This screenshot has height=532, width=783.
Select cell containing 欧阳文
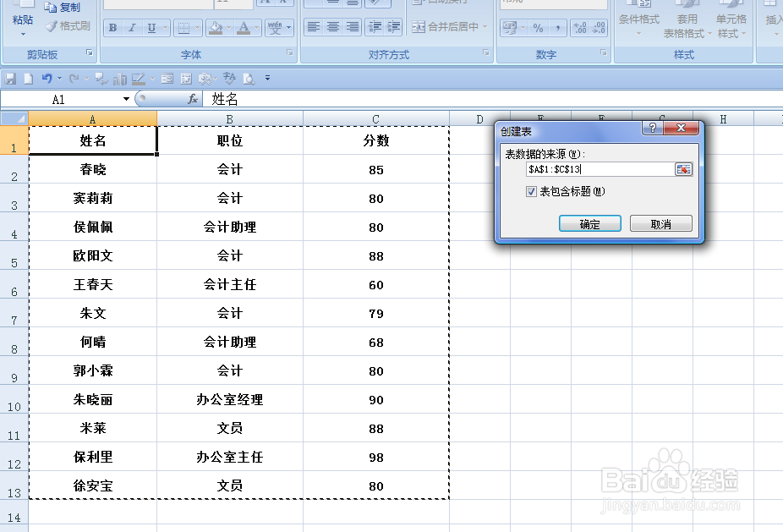tap(93, 255)
